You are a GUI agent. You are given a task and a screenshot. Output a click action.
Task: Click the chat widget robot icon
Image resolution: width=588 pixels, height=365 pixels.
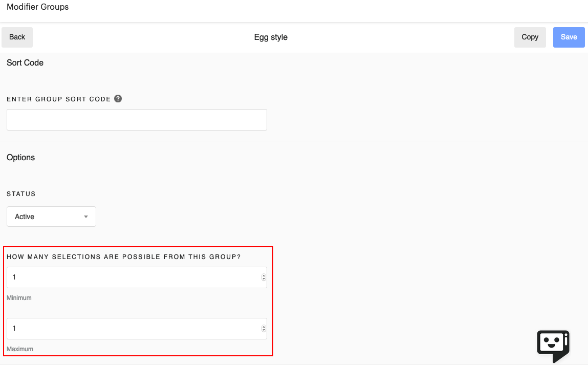(x=553, y=346)
